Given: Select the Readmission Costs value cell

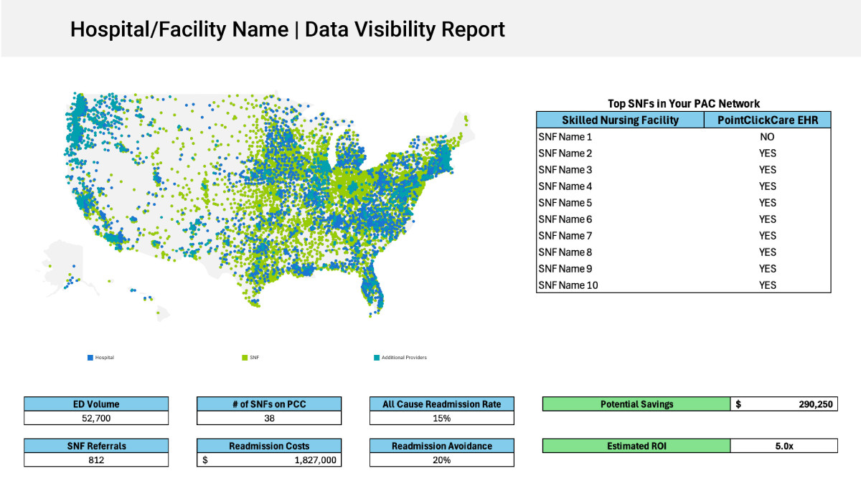Looking at the screenshot, I should [x=269, y=460].
